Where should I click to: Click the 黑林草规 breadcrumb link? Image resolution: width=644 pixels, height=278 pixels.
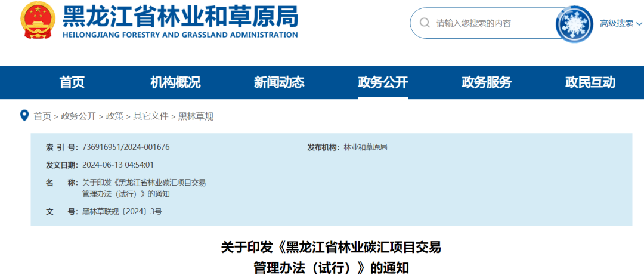tap(196, 116)
